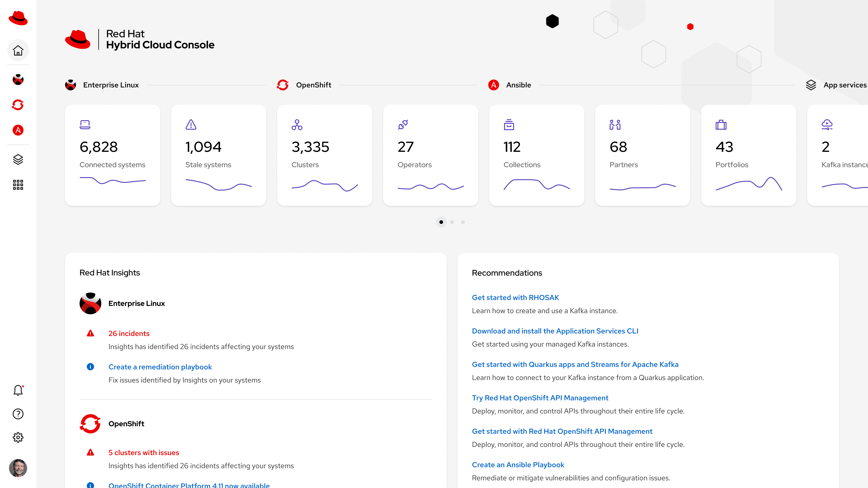Viewport: 868px width, 488px height.
Task: Select the second carousel page dot
Action: 452,222
